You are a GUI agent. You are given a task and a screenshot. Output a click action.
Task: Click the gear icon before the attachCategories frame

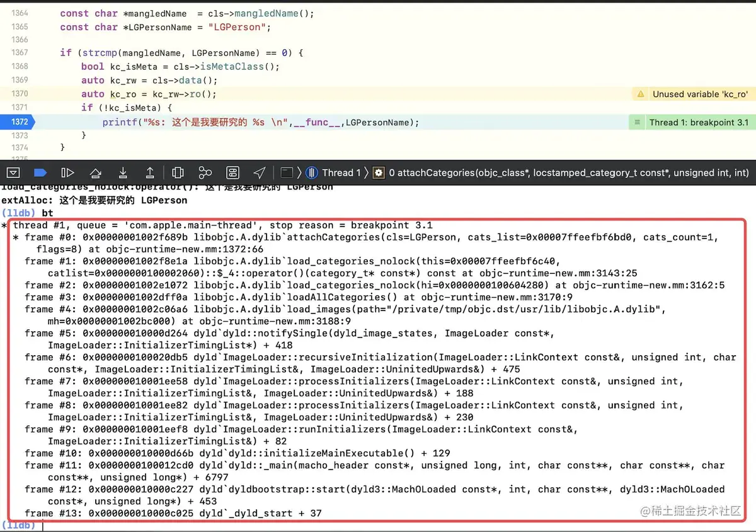(379, 173)
